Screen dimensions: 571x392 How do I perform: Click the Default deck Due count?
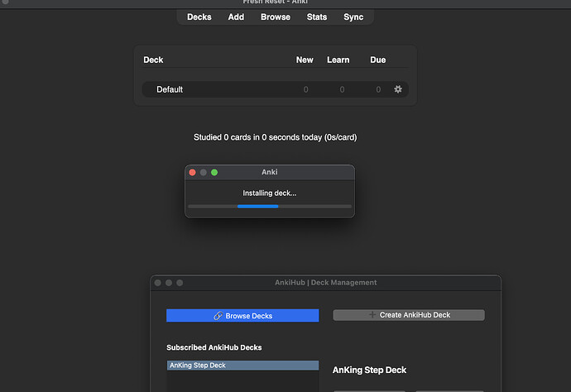(x=378, y=89)
